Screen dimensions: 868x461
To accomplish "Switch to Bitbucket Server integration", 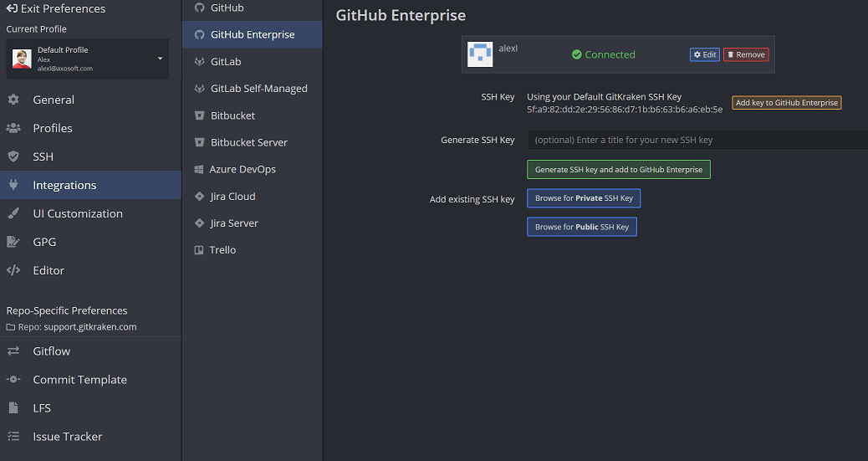I will point(248,142).
